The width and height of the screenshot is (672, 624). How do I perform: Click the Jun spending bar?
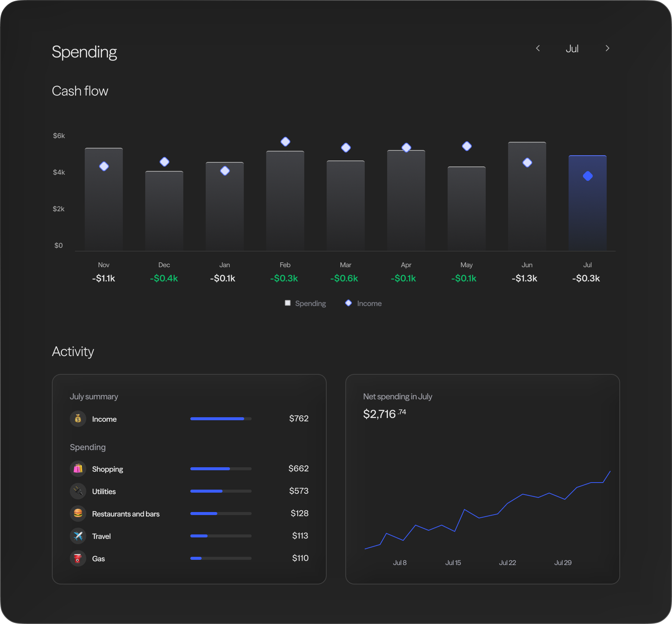527,209
